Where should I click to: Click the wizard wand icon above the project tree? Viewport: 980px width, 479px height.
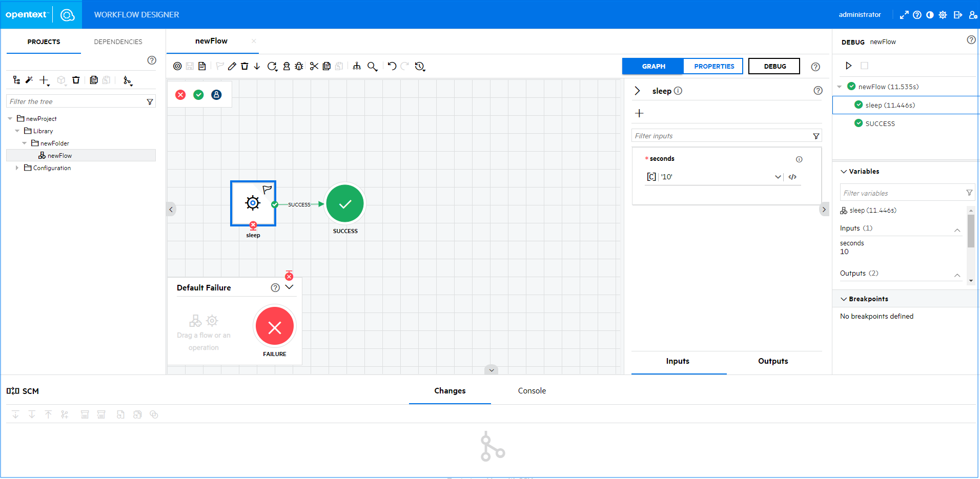[x=29, y=80]
